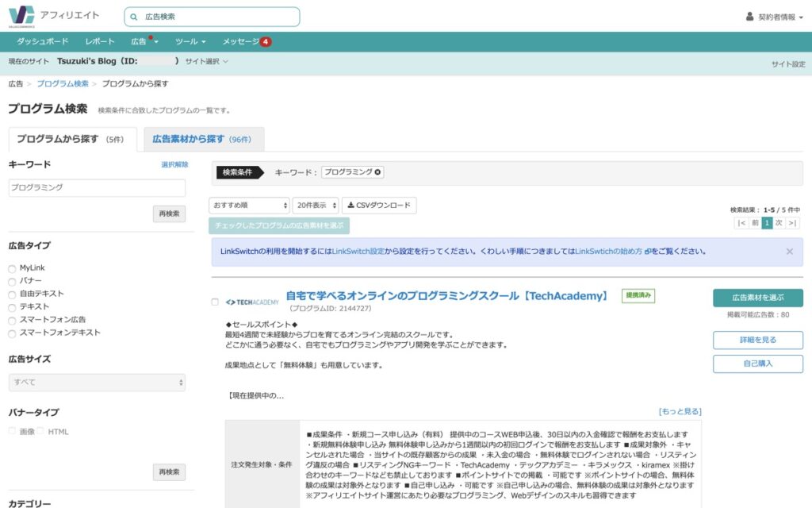This screenshot has height=508, width=812.
Task: Select スマートフォンテキスト ad type
Action: 12,333
